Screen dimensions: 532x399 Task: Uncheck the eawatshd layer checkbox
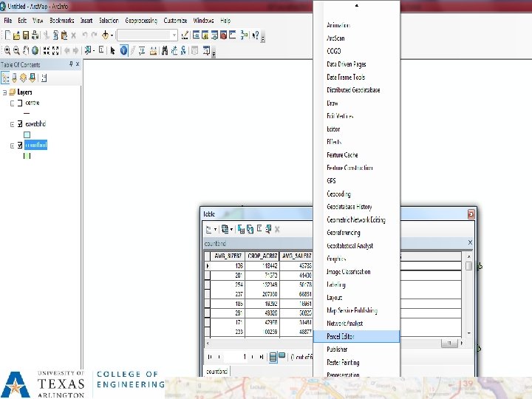click(x=20, y=124)
